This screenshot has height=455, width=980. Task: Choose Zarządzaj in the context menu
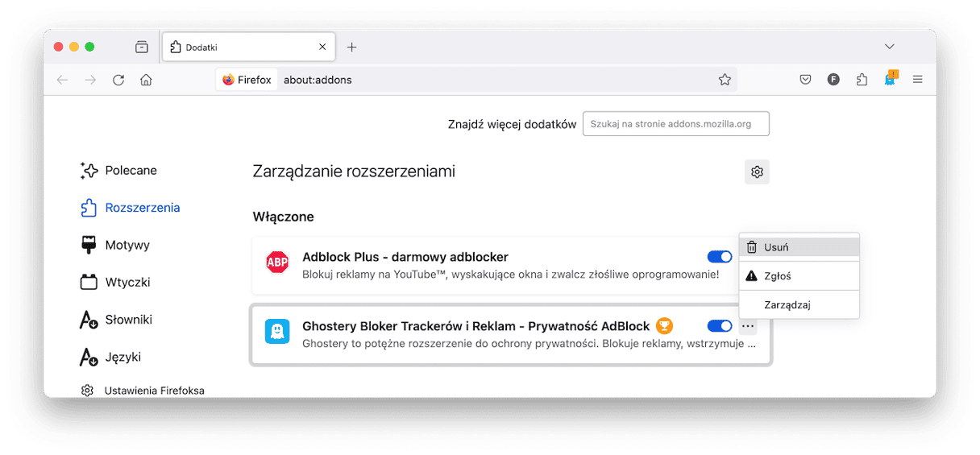coord(799,305)
